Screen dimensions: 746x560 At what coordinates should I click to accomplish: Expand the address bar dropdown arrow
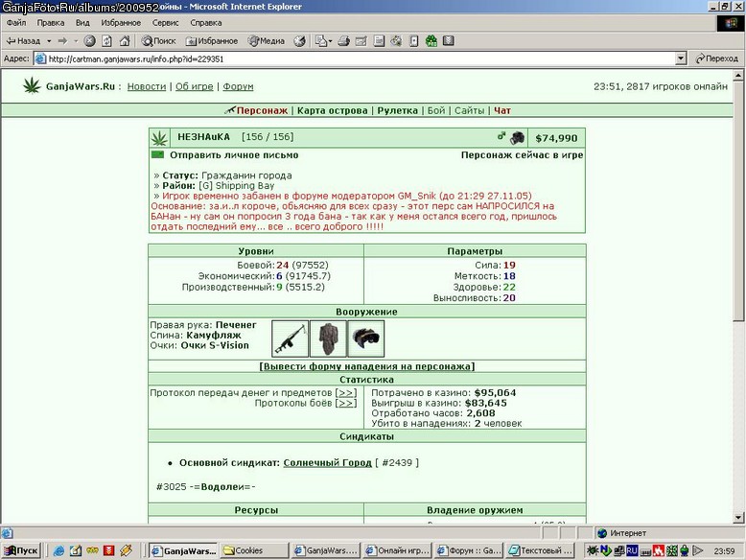point(681,58)
